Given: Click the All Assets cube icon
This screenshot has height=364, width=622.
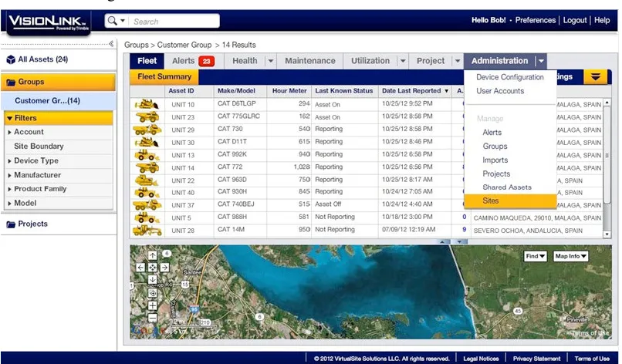Looking at the screenshot, I should [11, 59].
